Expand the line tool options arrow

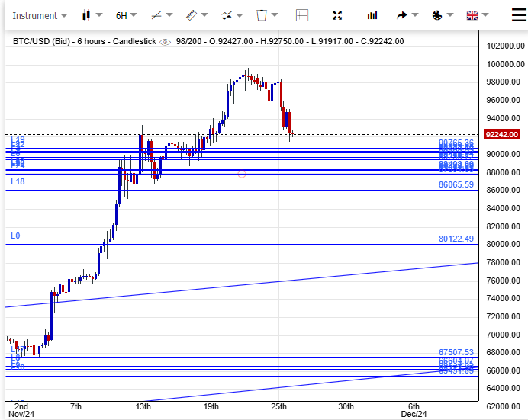point(169,14)
